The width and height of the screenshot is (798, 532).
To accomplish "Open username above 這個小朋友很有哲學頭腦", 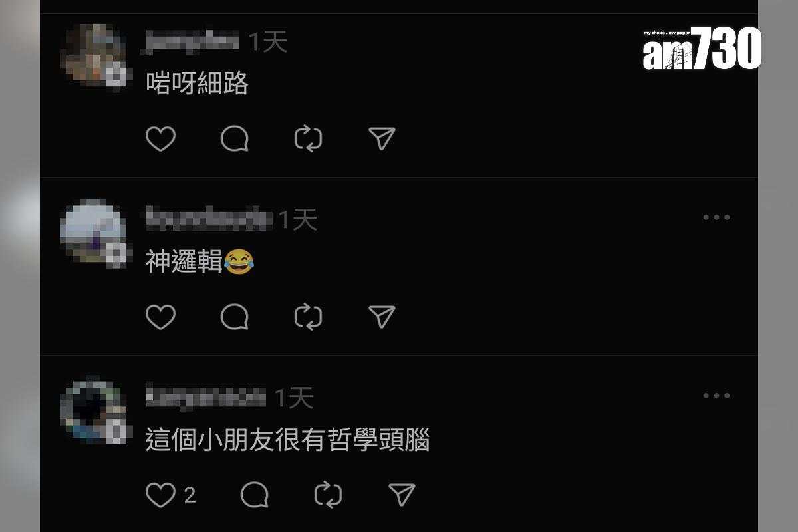I will tap(205, 397).
